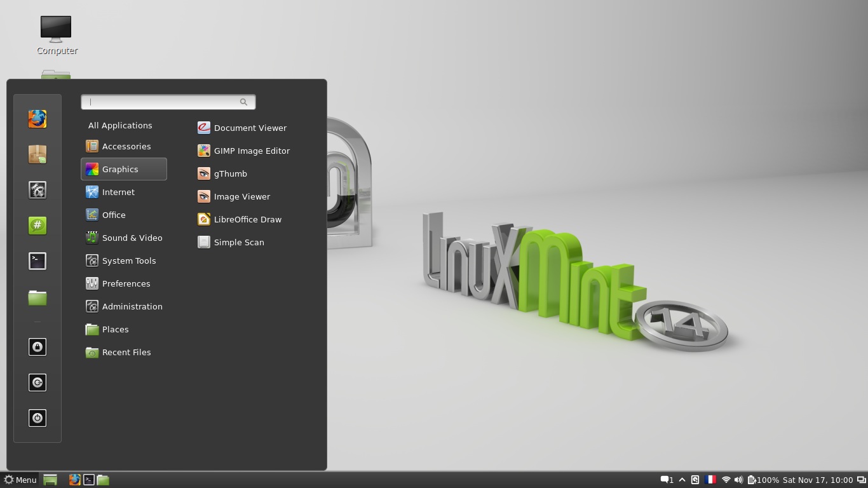Launch Image Viewer
This screenshot has height=488, width=868.
point(234,196)
